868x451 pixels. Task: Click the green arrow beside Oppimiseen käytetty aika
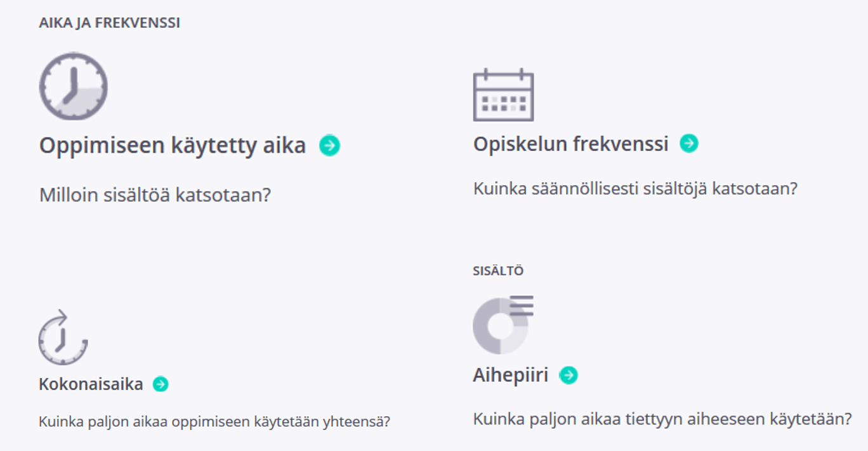(329, 145)
